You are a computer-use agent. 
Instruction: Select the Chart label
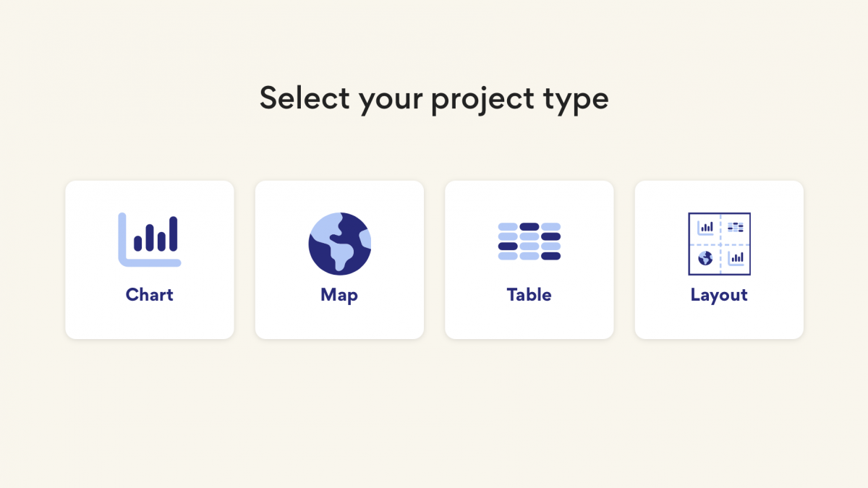pos(150,295)
